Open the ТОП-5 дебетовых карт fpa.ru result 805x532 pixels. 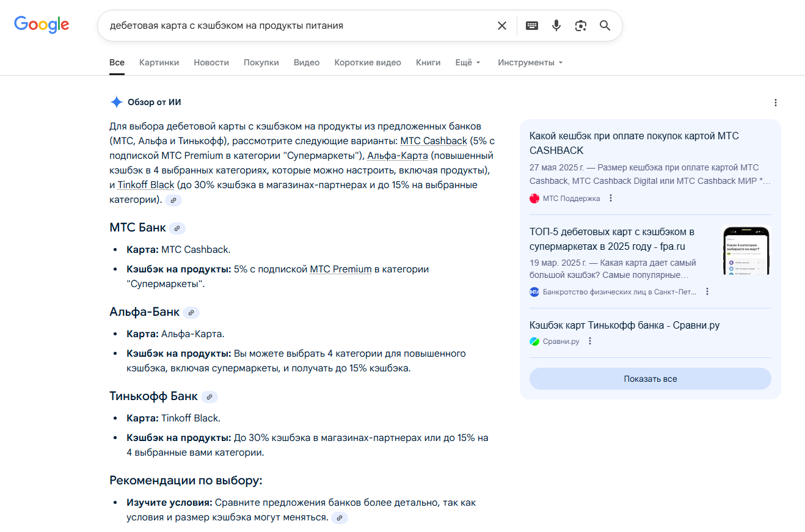coord(612,239)
